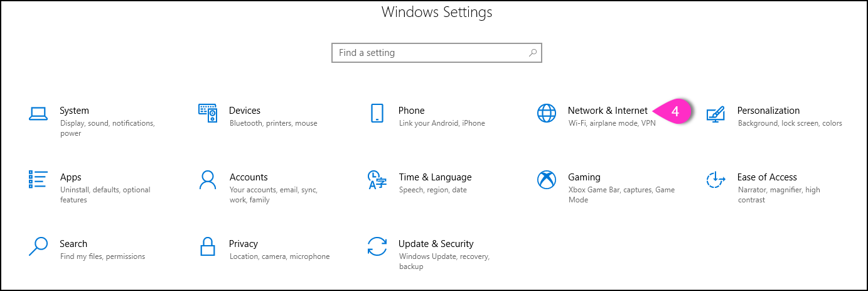Select the Time & Language label
The image size is (868, 291).
coord(435,177)
